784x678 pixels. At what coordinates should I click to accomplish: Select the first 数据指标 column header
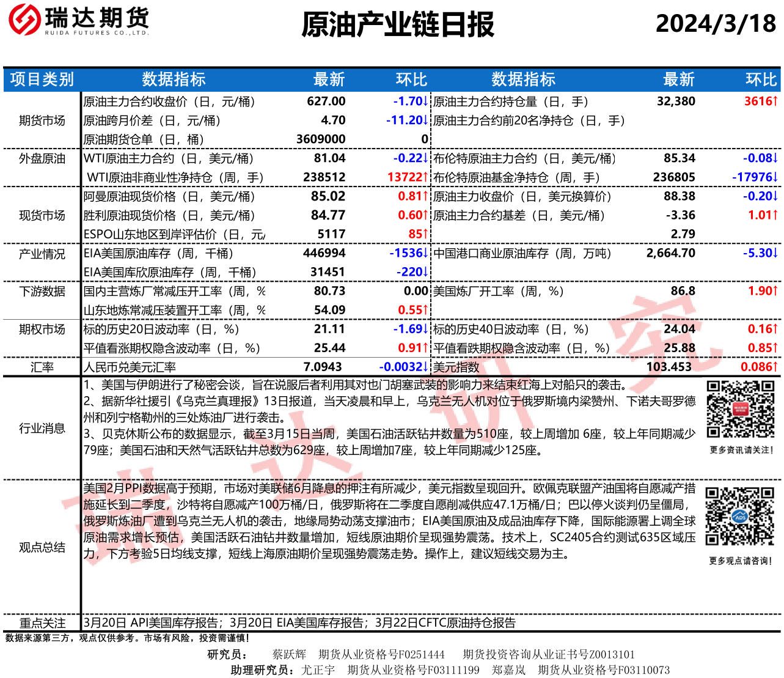pos(174,79)
